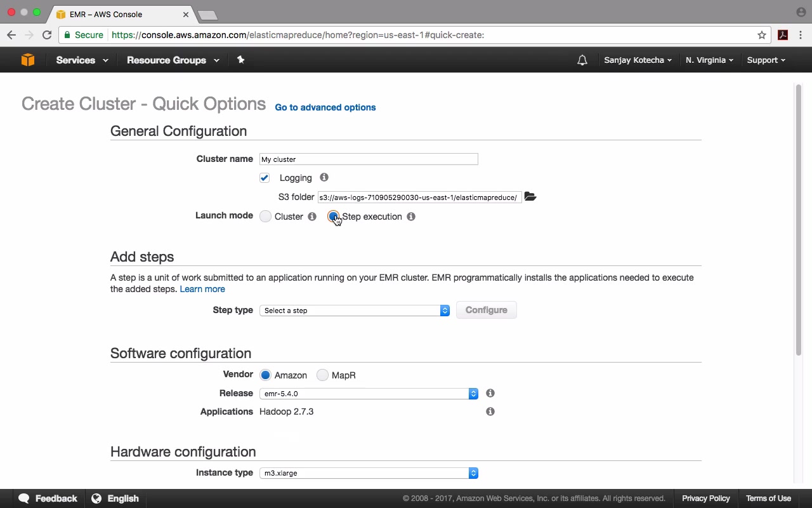Image resolution: width=812 pixels, height=508 pixels.
Task: Click the info icon next to Logging
Action: pos(324,178)
